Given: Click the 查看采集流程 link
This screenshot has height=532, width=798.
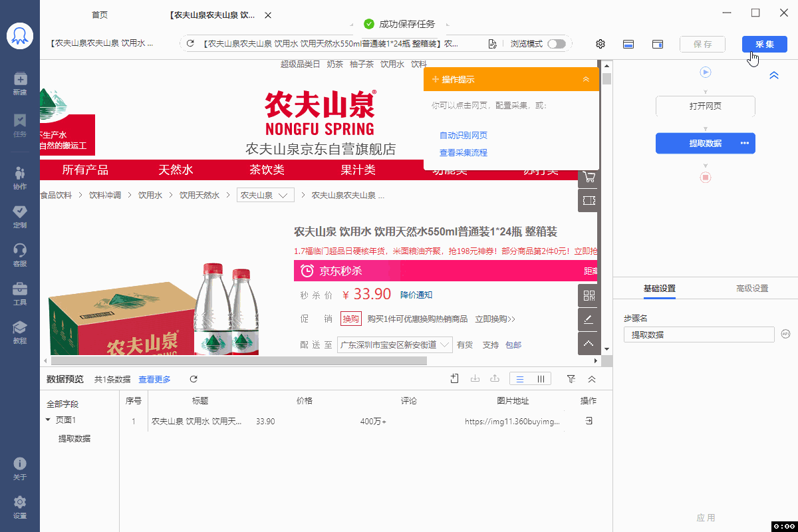Looking at the screenshot, I should click(464, 152).
